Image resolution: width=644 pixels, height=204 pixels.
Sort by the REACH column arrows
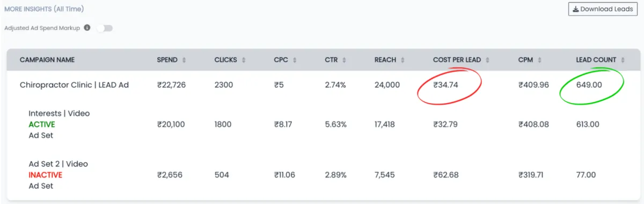[x=402, y=60]
